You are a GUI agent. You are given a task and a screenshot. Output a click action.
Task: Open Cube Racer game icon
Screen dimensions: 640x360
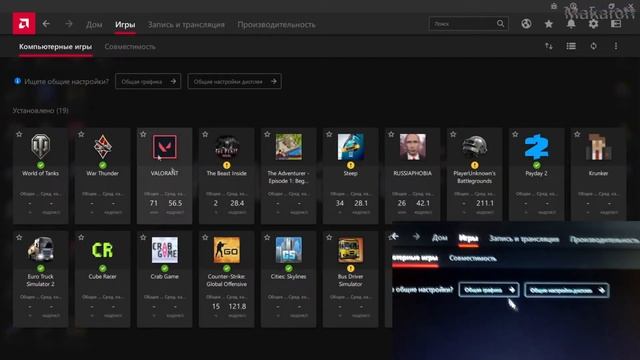pos(102,250)
